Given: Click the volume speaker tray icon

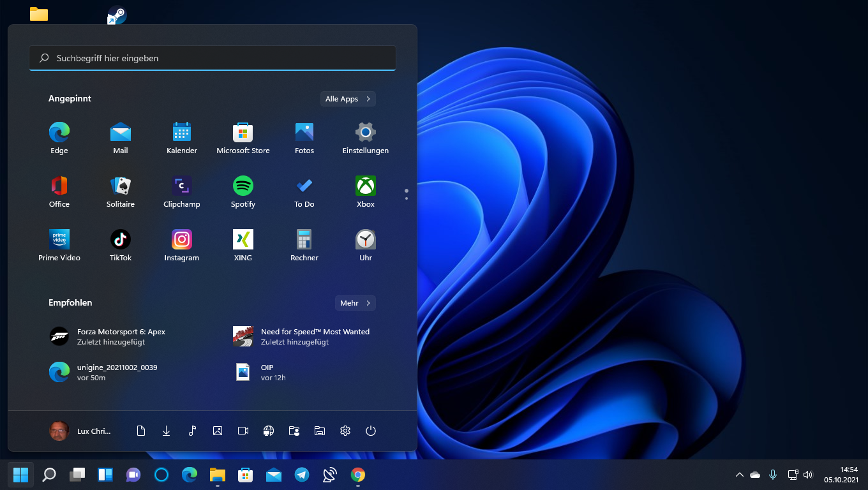Looking at the screenshot, I should pyautogui.click(x=808, y=475).
